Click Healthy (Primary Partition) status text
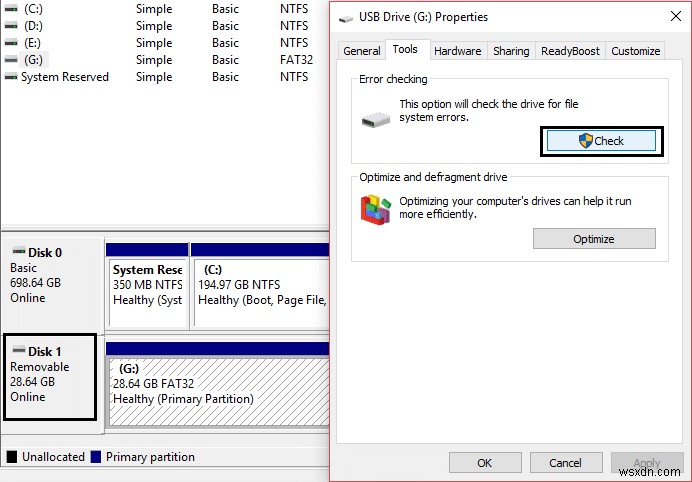 [183, 399]
